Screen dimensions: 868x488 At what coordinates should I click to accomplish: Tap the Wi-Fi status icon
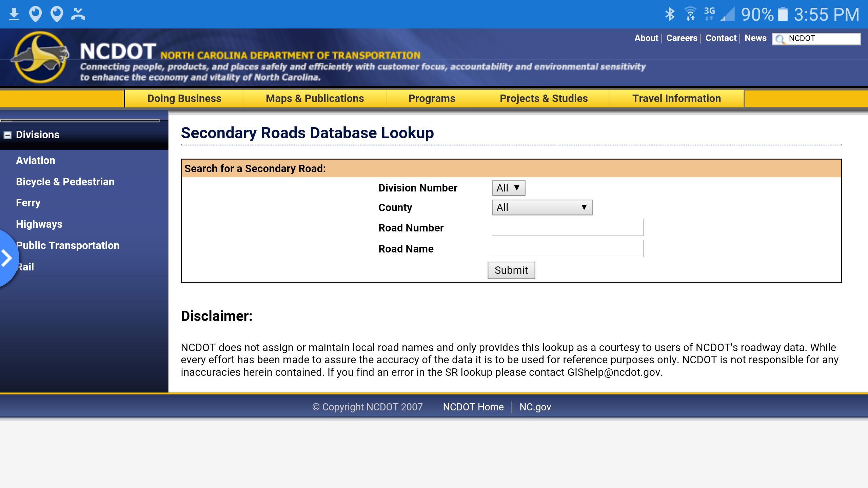coord(690,14)
